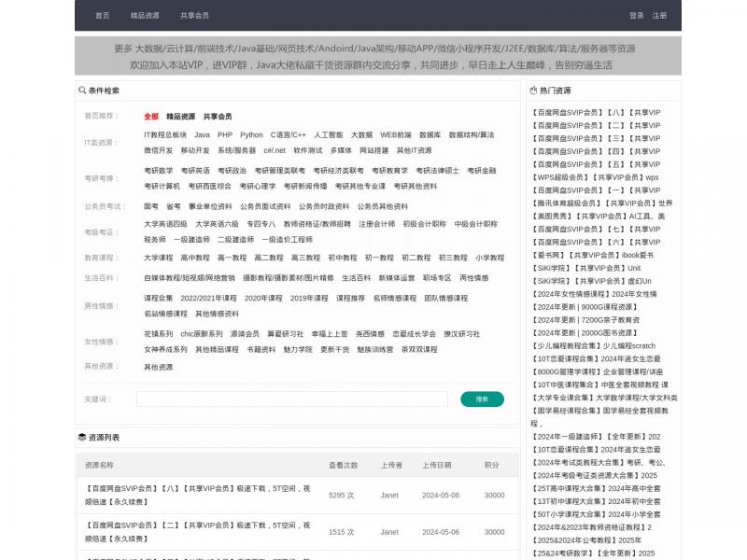Click the 注册 link

[x=659, y=16]
